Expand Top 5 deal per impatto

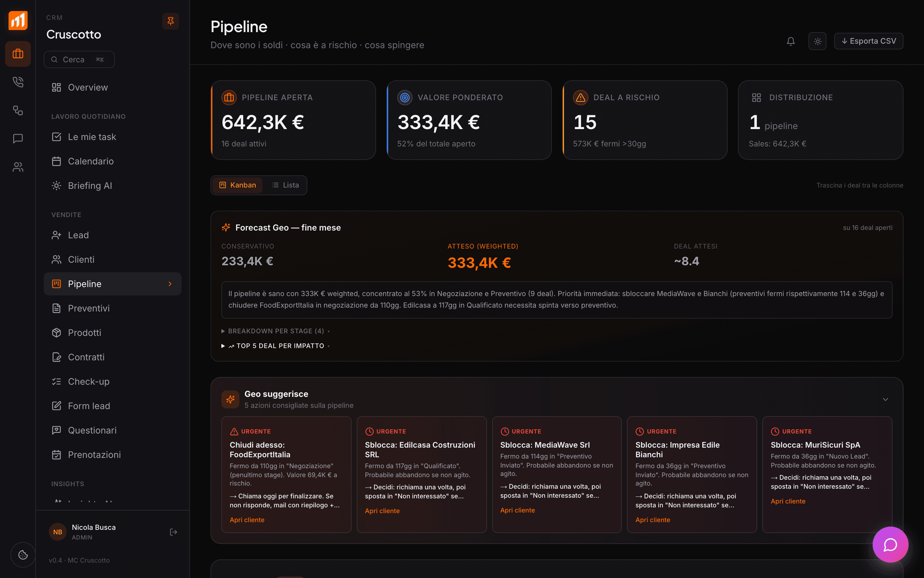tap(276, 346)
